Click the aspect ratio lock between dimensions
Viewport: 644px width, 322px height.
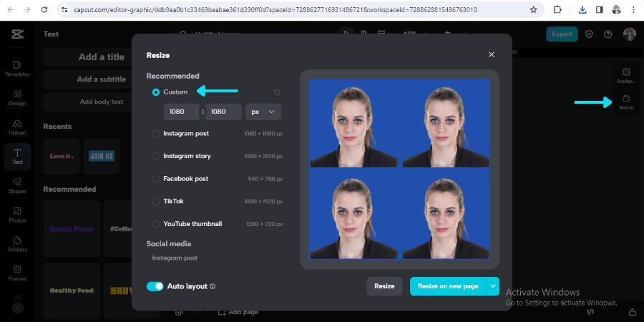pos(203,112)
